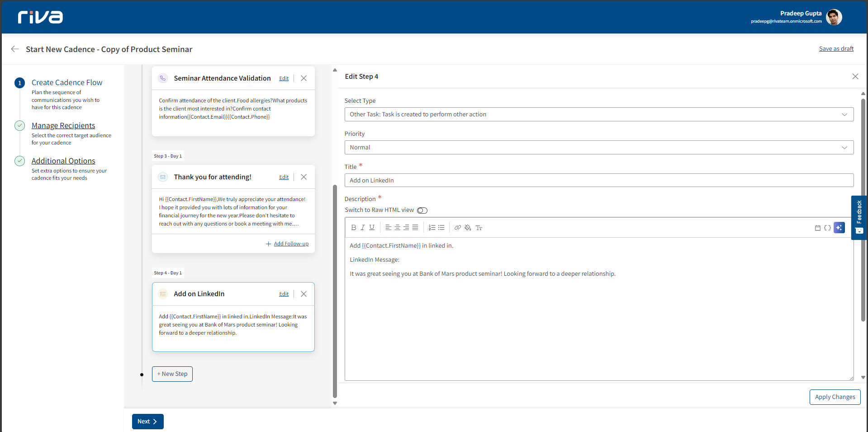The width and height of the screenshot is (868, 432).
Task: Open Manage Recipients step
Action: [63, 125]
